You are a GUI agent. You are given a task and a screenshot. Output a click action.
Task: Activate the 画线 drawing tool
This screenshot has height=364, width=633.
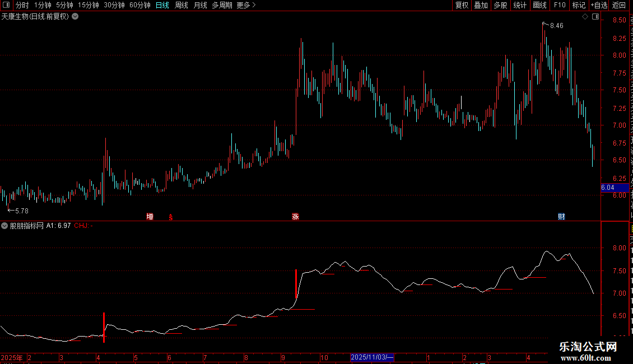(x=539, y=5)
